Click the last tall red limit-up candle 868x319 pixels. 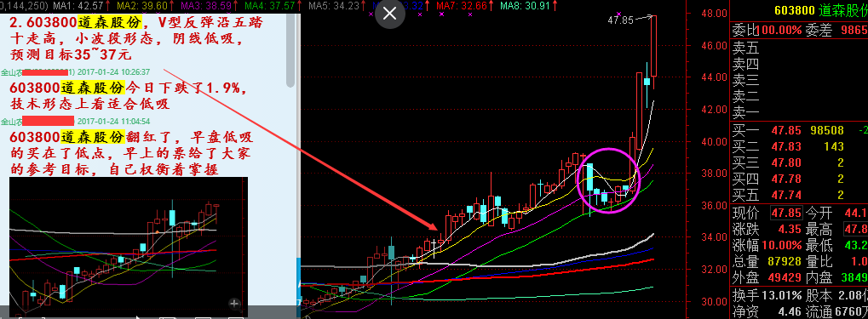[x=653, y=46]
